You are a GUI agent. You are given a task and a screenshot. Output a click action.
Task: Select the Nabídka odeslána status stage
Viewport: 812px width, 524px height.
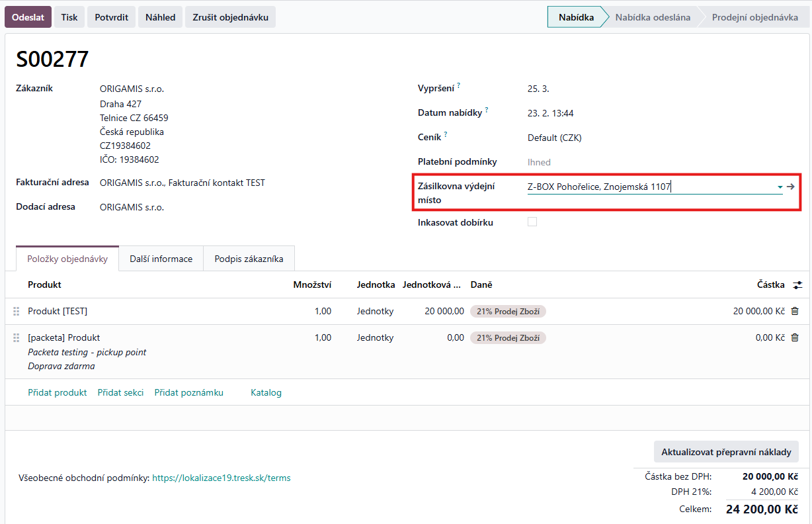click(x=652, y=17)
